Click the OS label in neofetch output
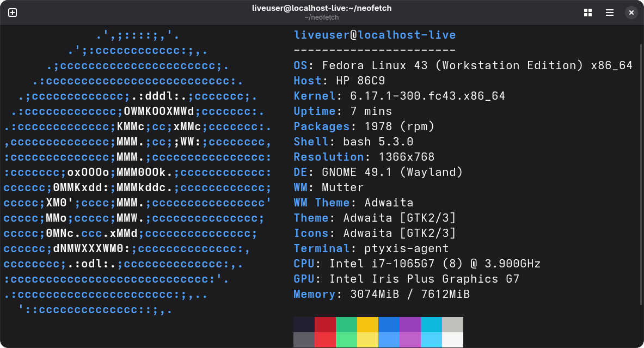This screenshot has height=348, width=644. tap(300, 65)
